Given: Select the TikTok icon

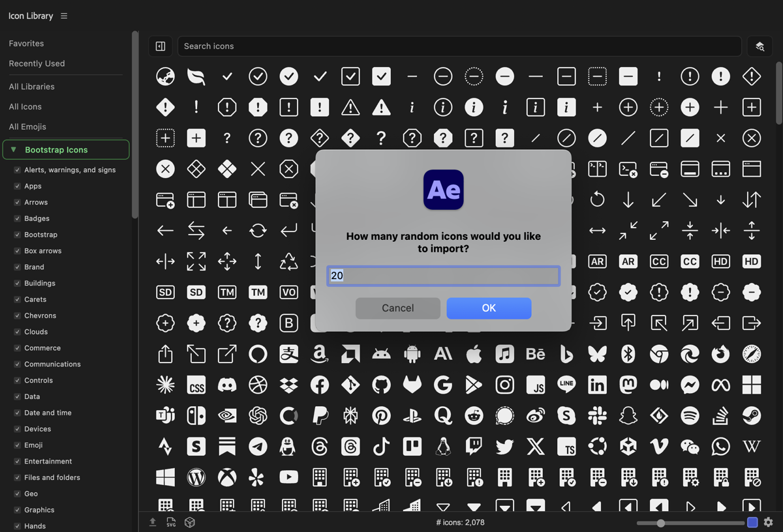Looking at the screenshot, I should (382, 447).
